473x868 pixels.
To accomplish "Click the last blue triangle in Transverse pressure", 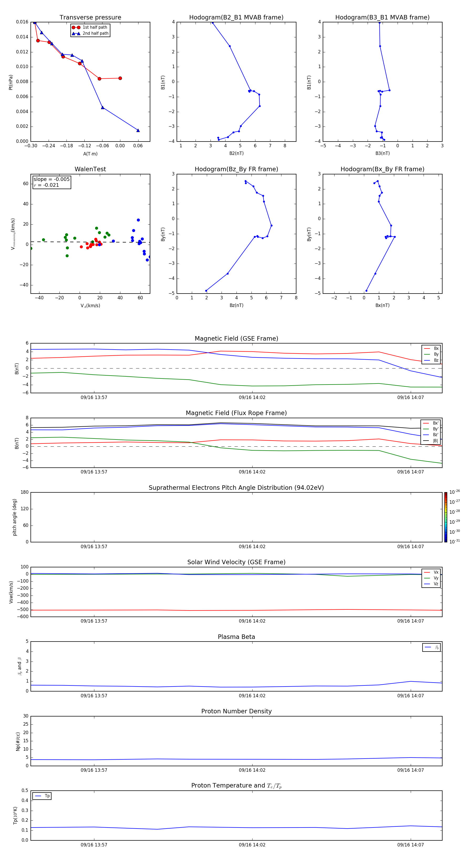I will [138, 130].
